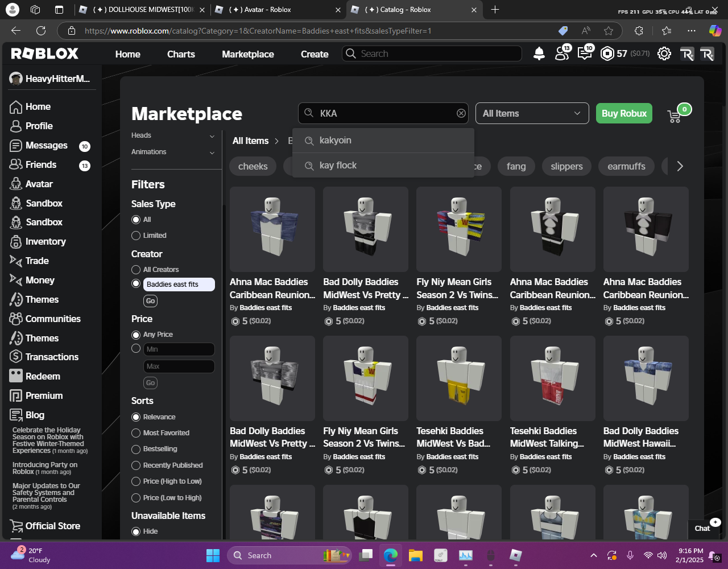Viewport: 728px width, 569px height.
Task: Click the Buy Robux button
Action: pos(623,113)
